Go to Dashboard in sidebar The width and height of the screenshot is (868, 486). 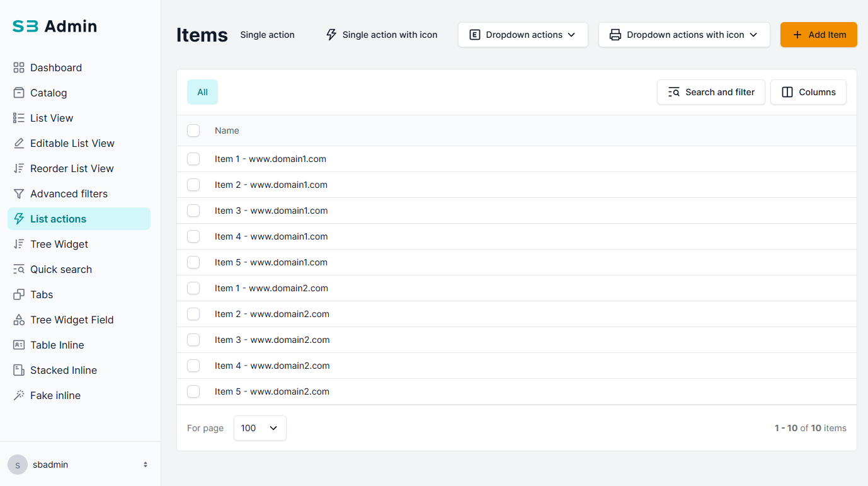click(x=79, y=67)
